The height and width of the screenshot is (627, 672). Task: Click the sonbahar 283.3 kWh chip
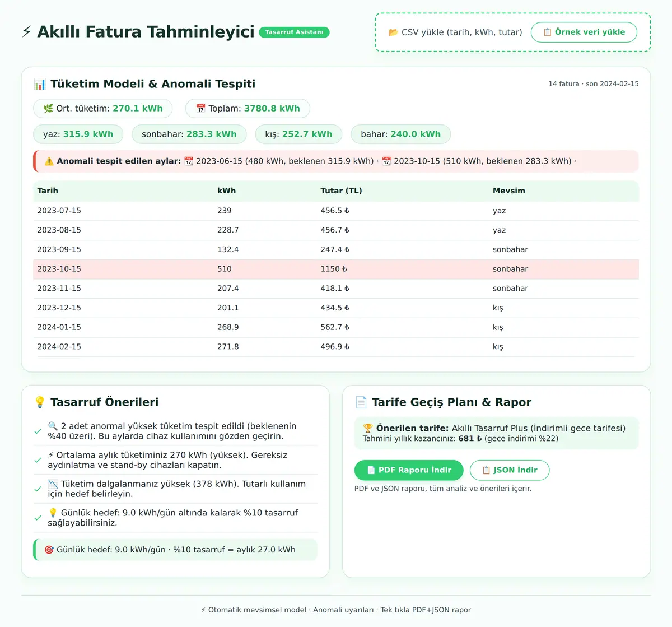pos(189,134)
